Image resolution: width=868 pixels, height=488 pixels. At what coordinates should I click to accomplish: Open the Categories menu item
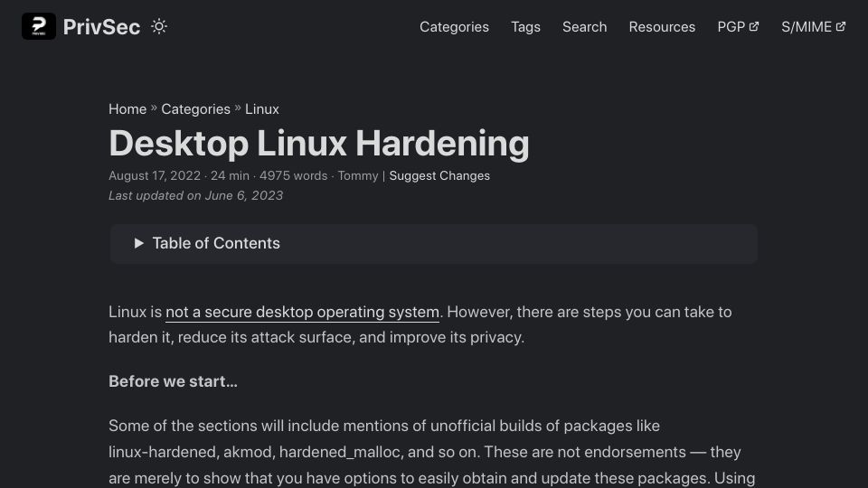click(x=454, y=27)
